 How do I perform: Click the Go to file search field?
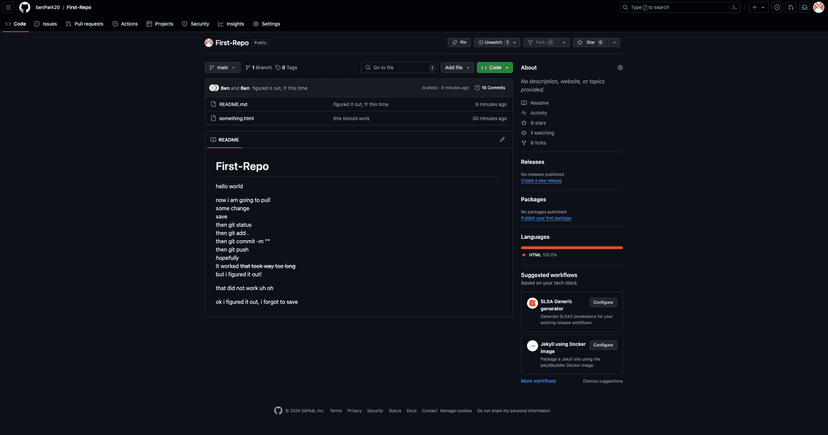[x=397, y=68]
